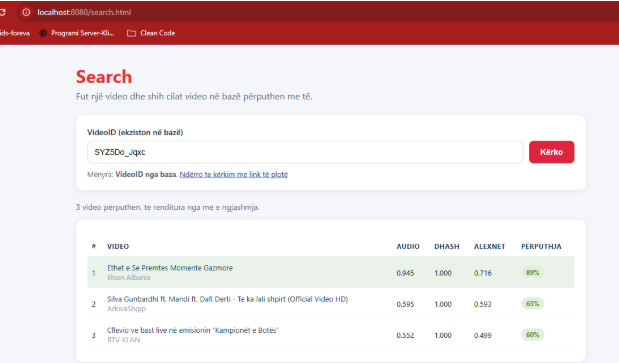Click AlexNet score 0.593
Image resolution: width=619 pixels, height=363 pixels.
point(483,304)
